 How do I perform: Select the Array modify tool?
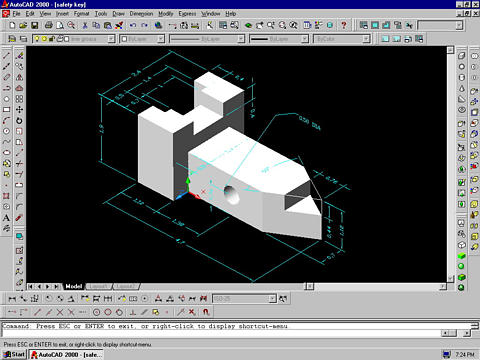[x=19, y=99]
